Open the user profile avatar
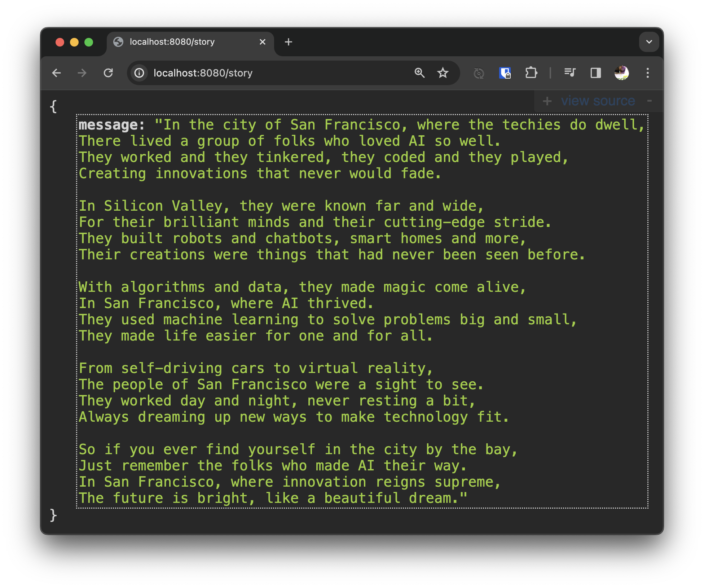The height and width of the screenshot is (588, 704). pyautogui.click(x=621, y=73)
